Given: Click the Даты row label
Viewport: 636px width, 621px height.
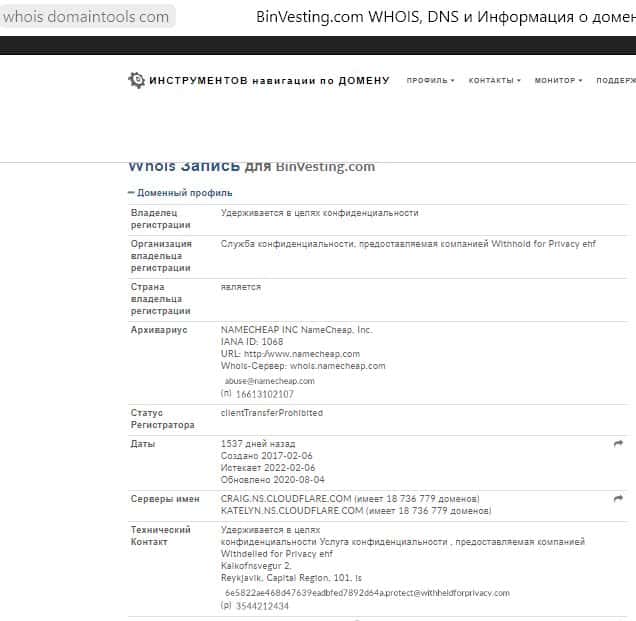Looking at the screenshot, I should 143,443.
